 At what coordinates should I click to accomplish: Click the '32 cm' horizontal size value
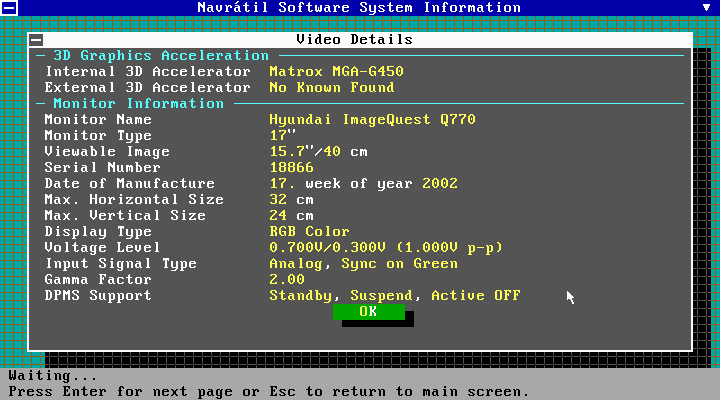tap(292, 200)
